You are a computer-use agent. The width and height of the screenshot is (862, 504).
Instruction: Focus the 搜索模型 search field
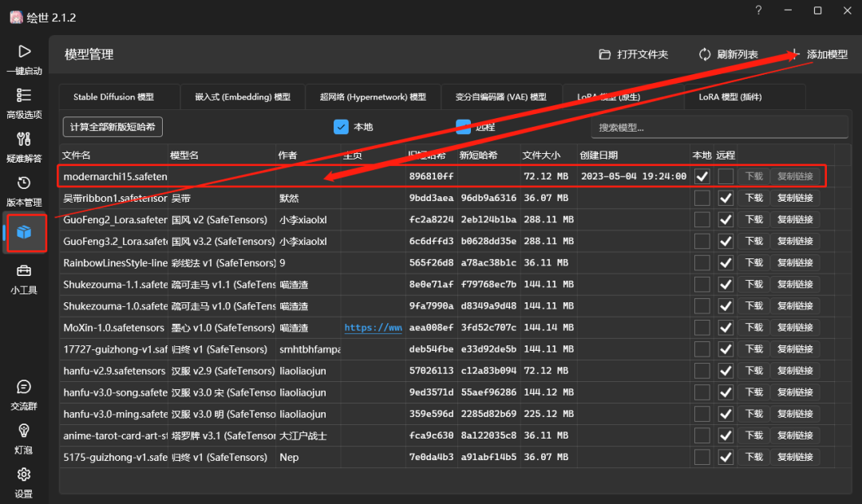pos(719,128)
